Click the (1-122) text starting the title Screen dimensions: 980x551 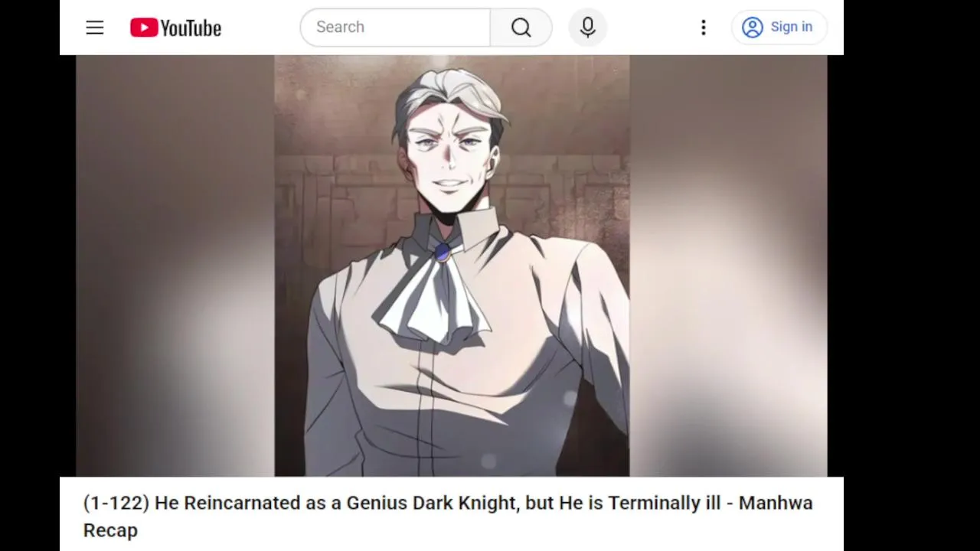116,503
